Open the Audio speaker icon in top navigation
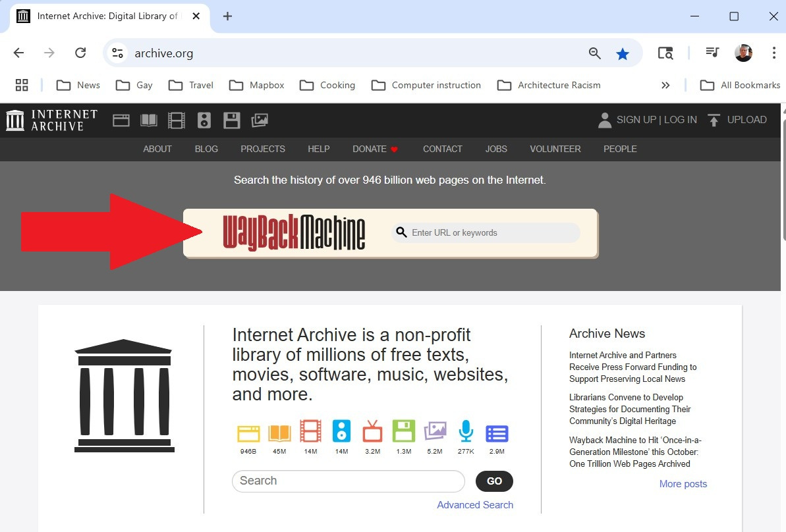The image size is (786, 532). [204, 120]
